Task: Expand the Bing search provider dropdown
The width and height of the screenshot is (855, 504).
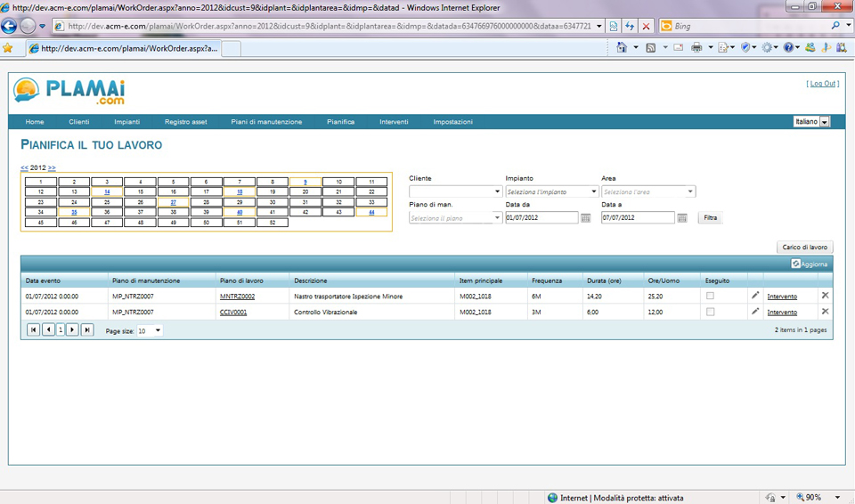Action: pos(849,25)
